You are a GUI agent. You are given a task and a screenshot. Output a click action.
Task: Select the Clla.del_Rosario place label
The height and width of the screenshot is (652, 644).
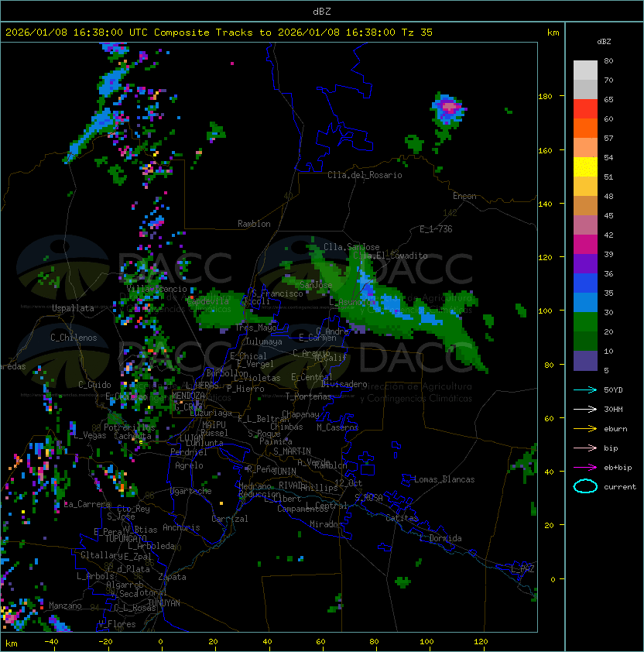[x=365, y=175]
